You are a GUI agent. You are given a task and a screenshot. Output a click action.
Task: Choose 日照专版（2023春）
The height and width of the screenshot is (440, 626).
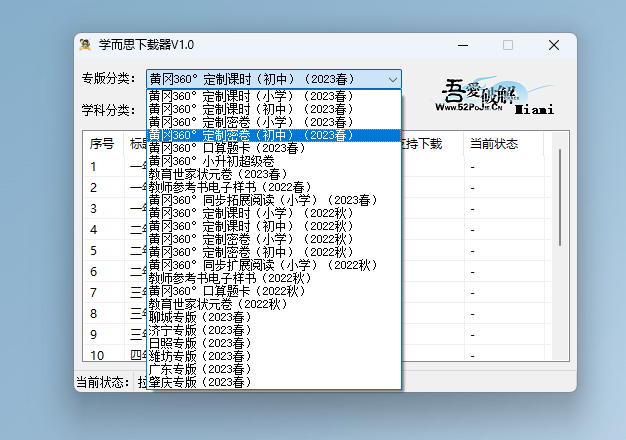[x=274, y=343]
